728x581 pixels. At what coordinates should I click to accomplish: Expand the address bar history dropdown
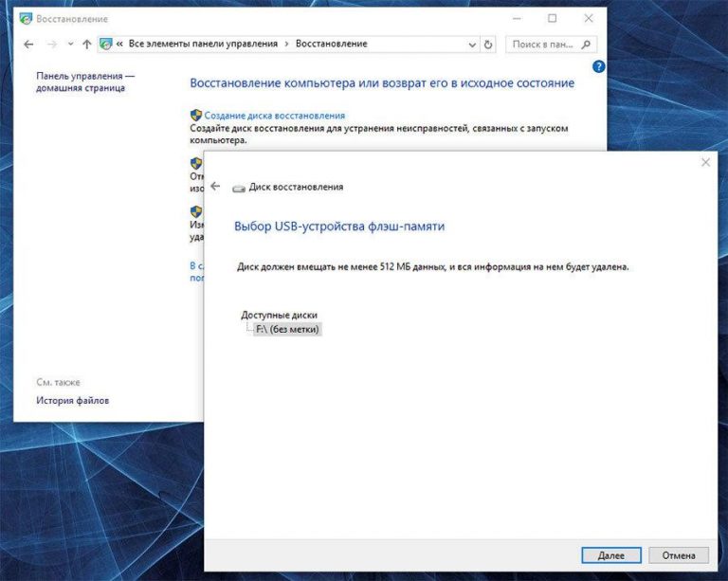click(x=473, y=45)
